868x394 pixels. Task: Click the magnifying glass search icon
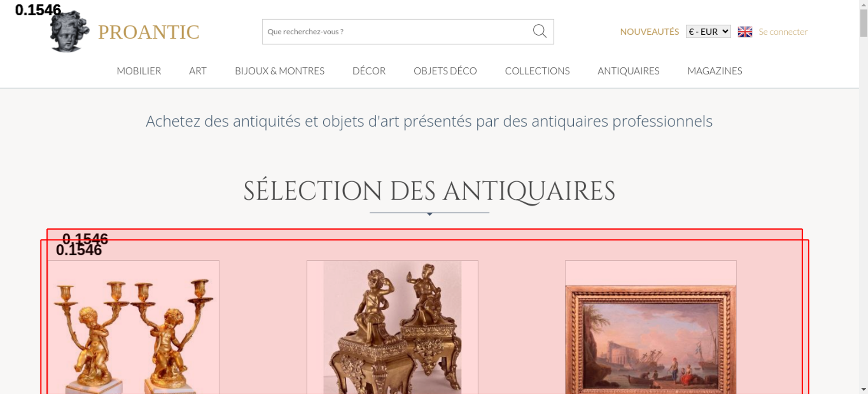539,31
